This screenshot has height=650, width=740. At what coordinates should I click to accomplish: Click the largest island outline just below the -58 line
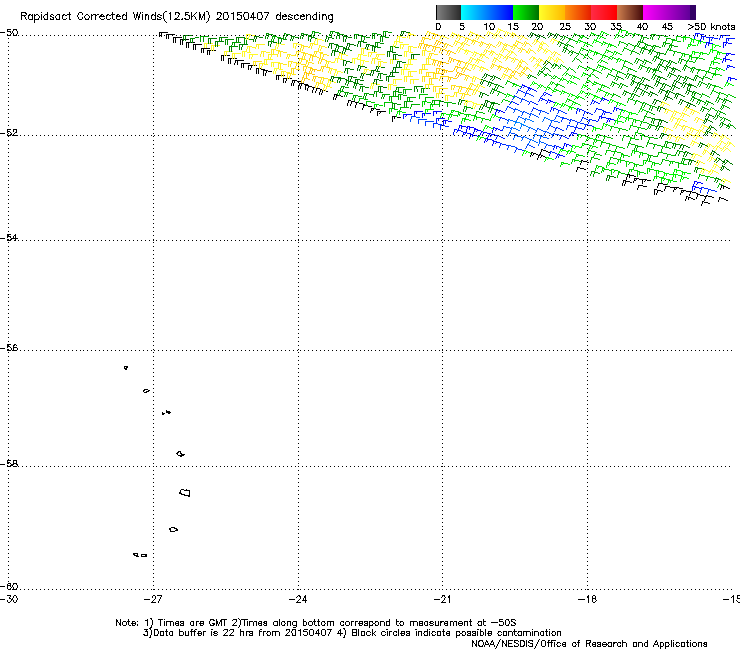[185, 493]
